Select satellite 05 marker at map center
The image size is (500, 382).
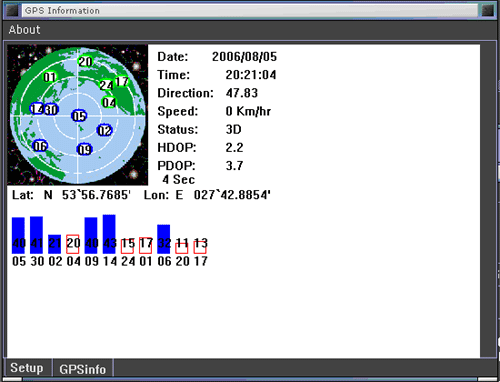[79, 116]
